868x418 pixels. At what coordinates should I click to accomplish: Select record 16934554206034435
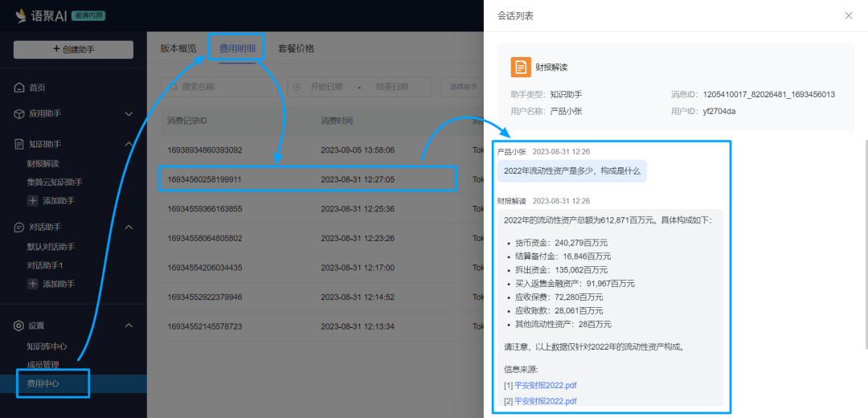pyautogui.click(x=204, y=268)
